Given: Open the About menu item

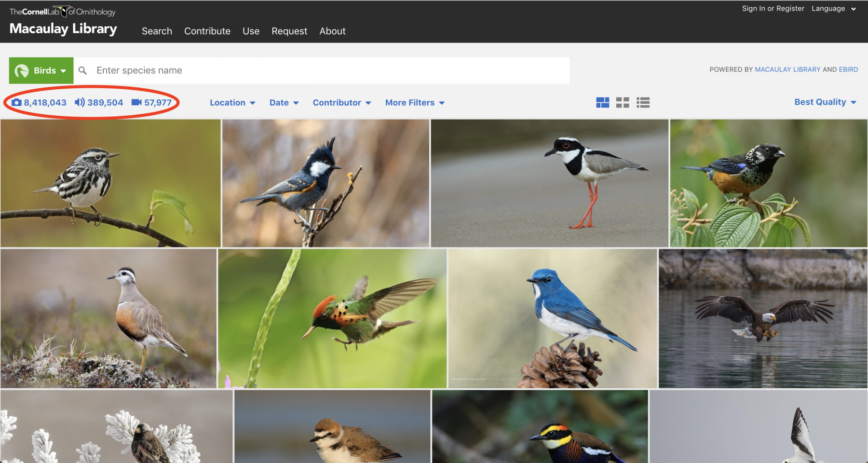Looking at the screenshot, I should point(332,31).
